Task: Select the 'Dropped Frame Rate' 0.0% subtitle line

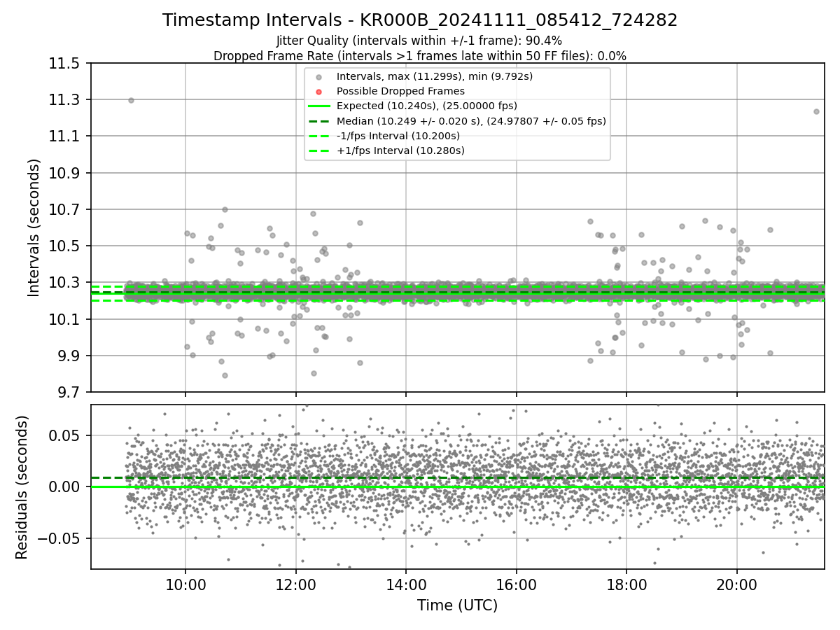Action: coord(420,56)
